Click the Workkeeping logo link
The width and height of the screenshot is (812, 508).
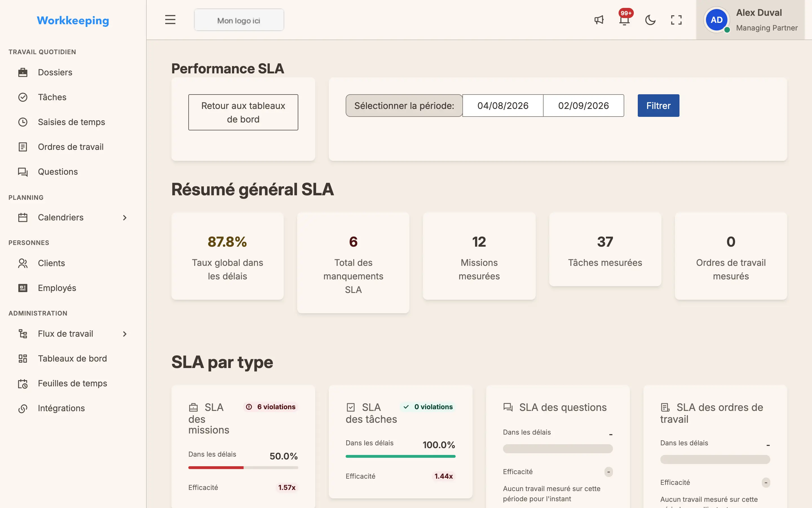point(73,21)
